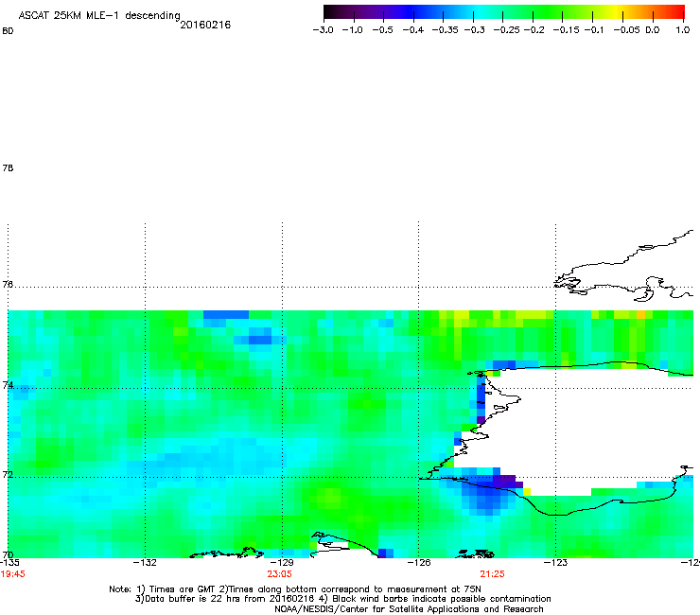Click the title 'ASCAT 25KM MLE-1 descending'
The image size is (700, 615).
[x=99, y=16]
